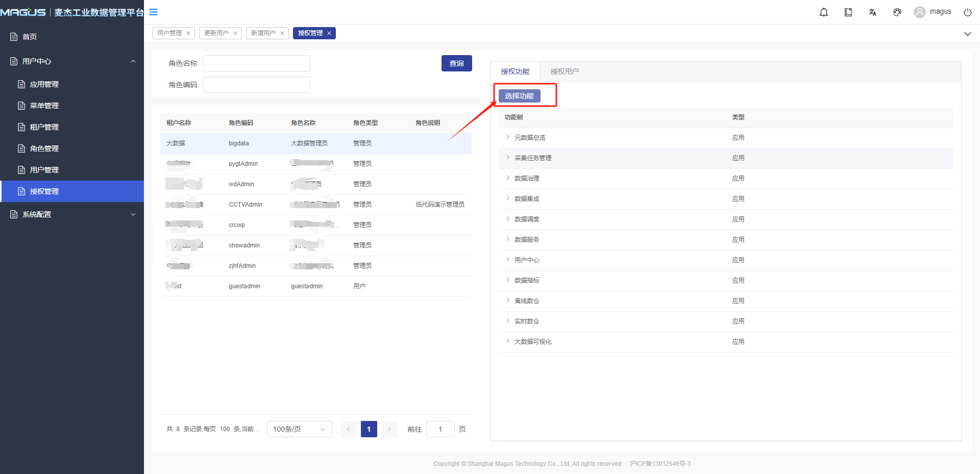Click the 角色名称 input field
This screenshot has width=980, height=474.
point(256,63)
